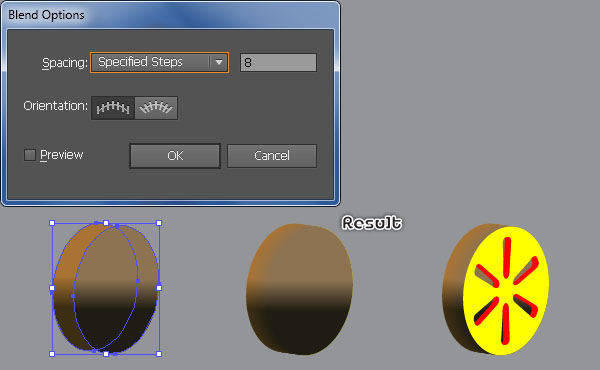
Task: Select the middle-left bounding box handle
Action: click(x=52, y=288)
